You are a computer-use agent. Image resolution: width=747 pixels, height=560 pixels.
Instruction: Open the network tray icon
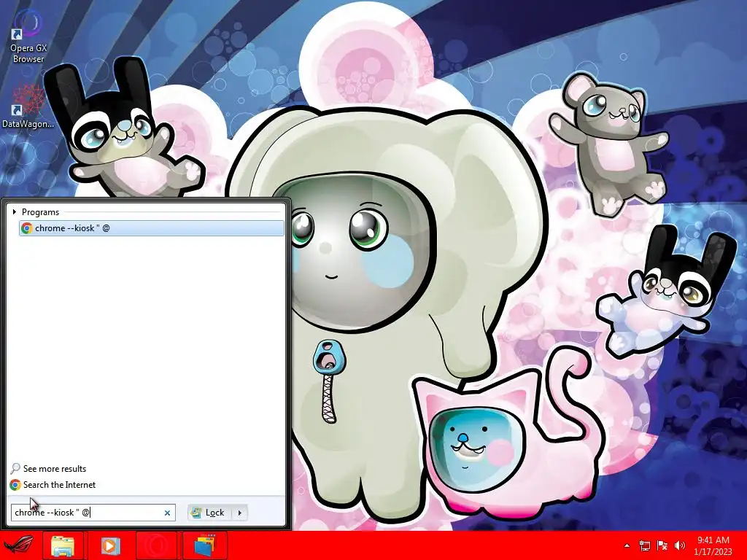(645, 545)
